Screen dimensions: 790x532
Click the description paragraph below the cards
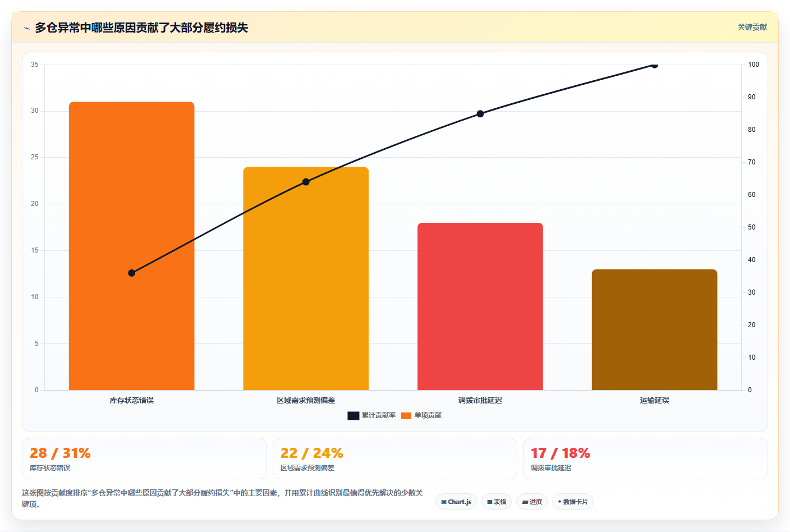point(223,498)
